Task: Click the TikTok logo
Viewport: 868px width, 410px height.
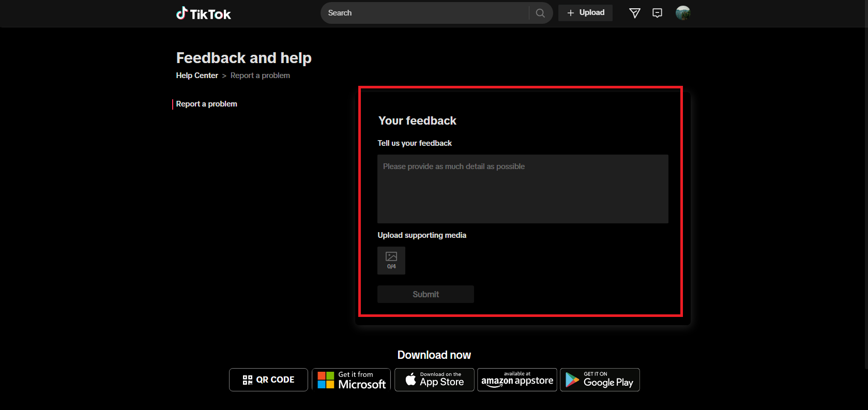Action: (x=204, y=13)
